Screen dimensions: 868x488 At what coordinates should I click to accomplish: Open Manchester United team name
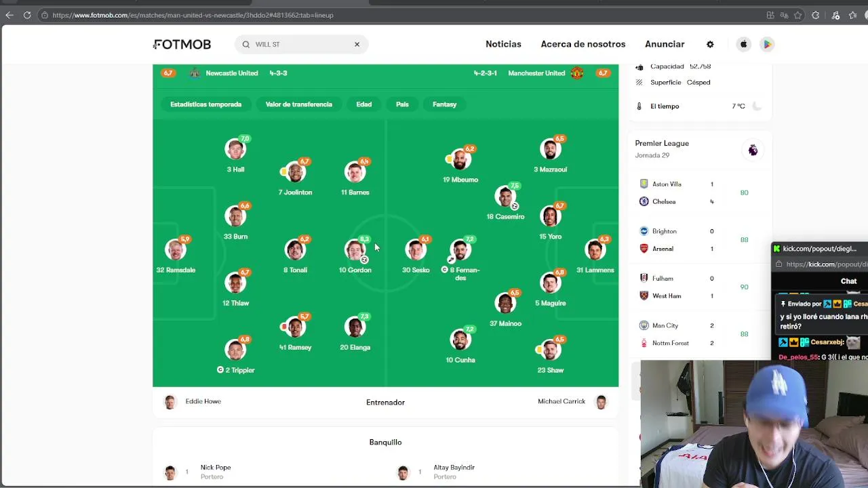pos(536,73)
